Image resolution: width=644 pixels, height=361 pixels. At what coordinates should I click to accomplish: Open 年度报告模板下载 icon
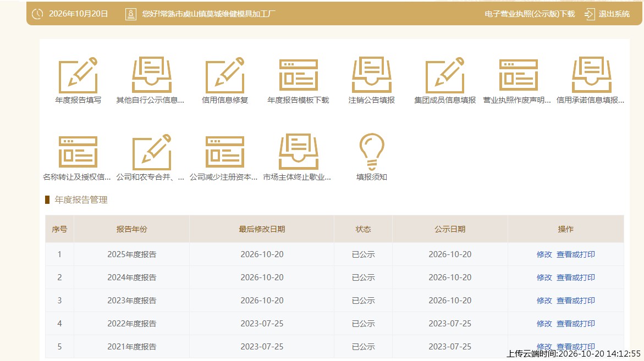point(298,75)
